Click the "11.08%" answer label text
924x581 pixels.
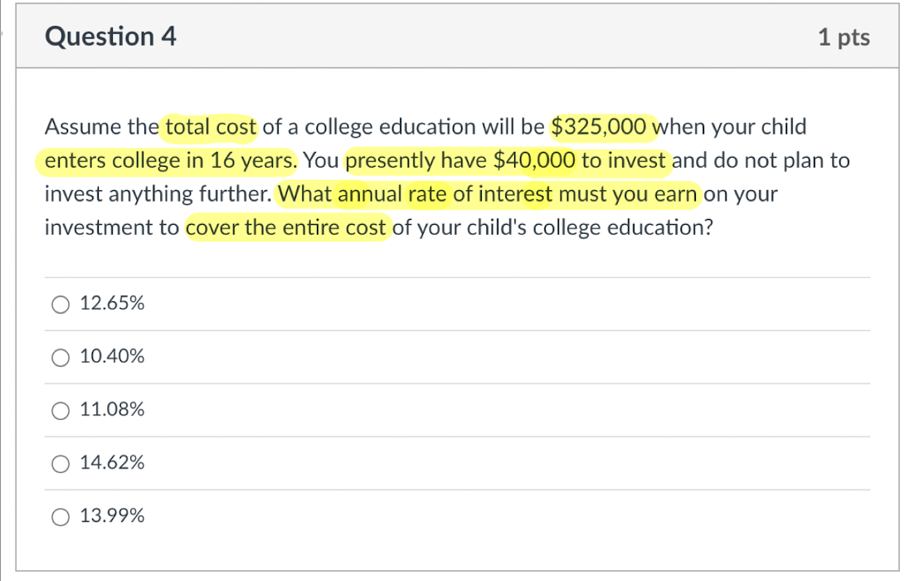point(112,410)
